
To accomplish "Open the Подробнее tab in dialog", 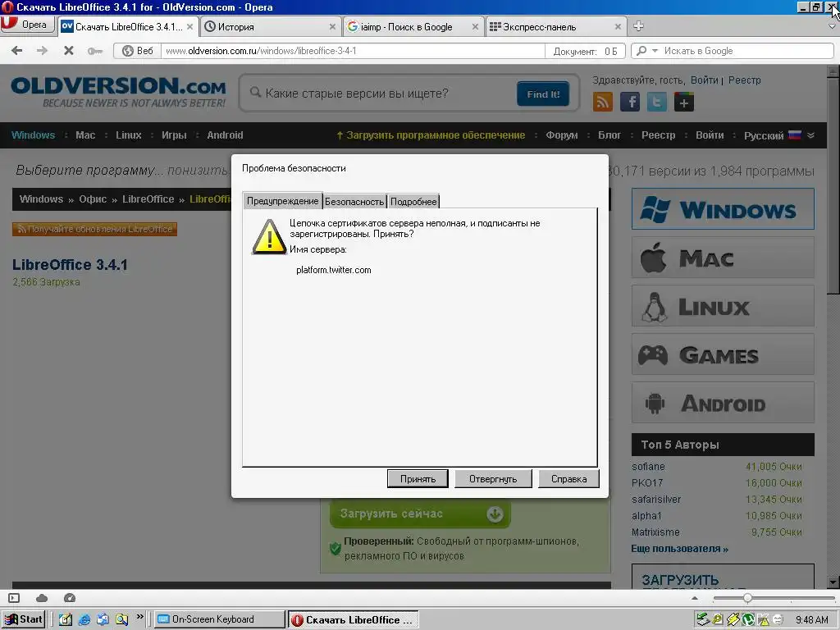I will point(413,202).
